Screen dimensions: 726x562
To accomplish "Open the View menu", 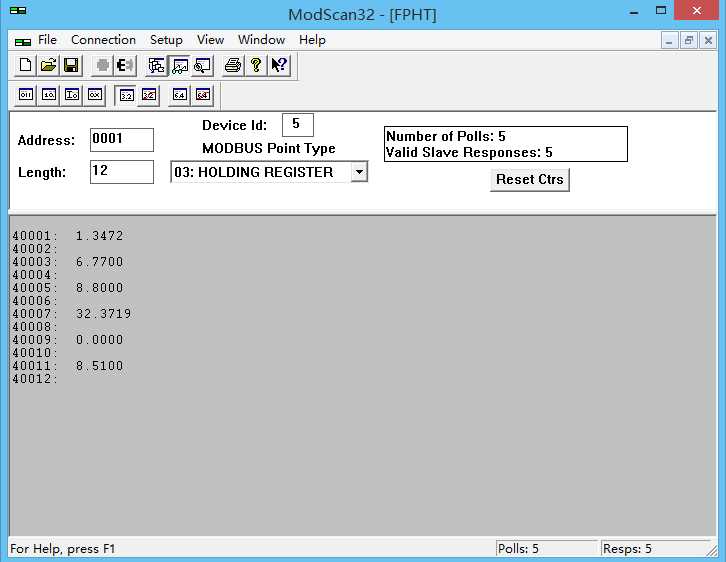I will coord(210,40).
